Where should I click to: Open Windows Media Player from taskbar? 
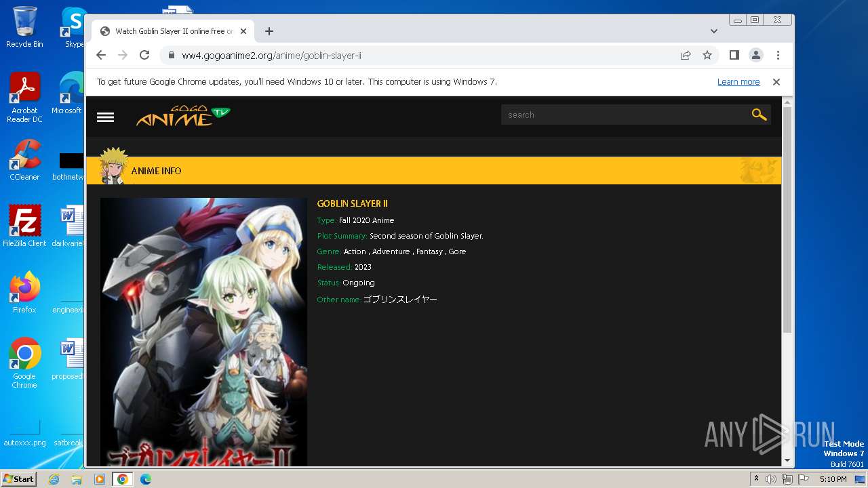100,479
